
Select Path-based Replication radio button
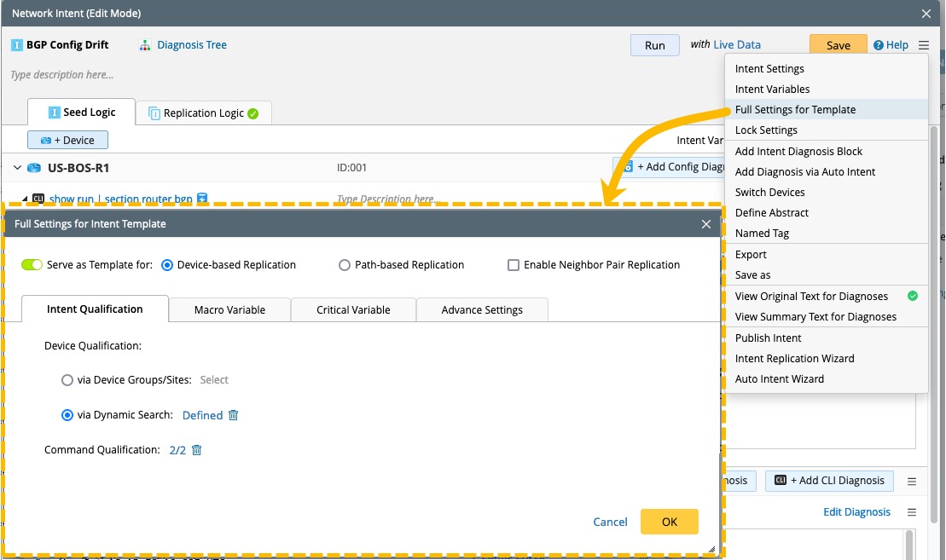[345, 265]
